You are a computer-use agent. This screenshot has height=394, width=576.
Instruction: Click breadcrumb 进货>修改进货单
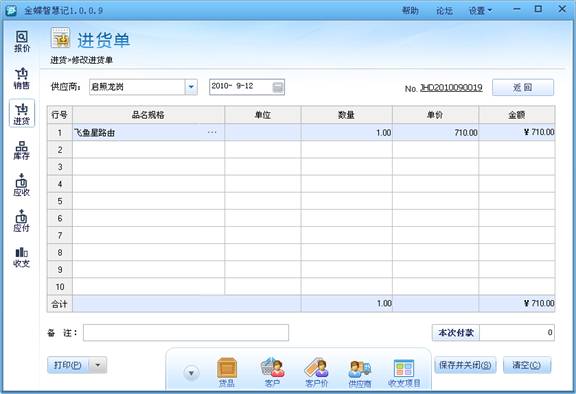[x=81, y=60]
